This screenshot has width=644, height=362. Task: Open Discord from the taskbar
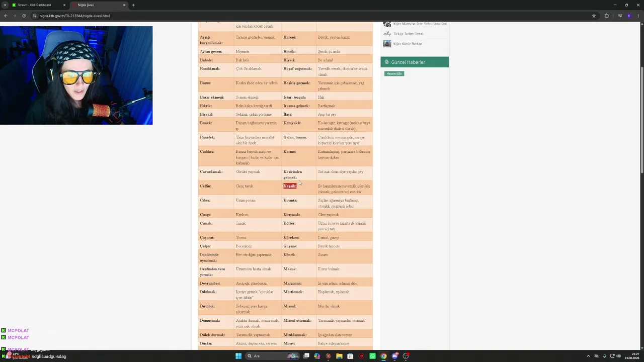tap(394, 356)
